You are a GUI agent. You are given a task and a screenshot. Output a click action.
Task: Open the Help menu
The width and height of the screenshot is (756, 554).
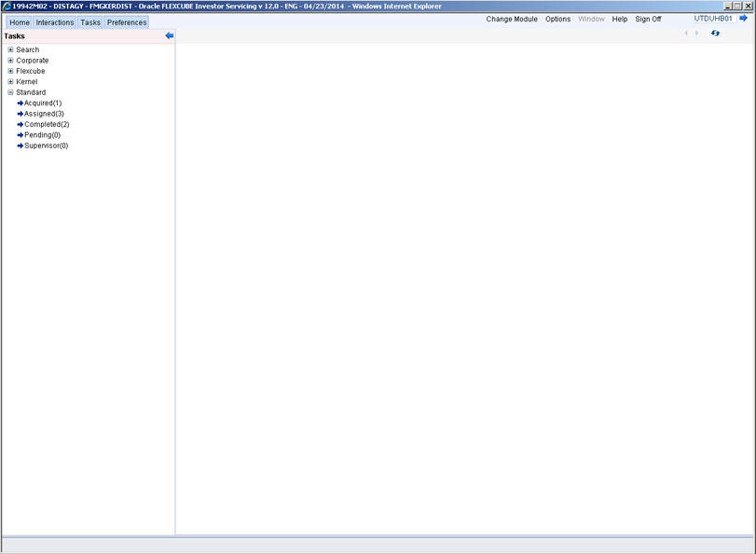coord(620,19)
